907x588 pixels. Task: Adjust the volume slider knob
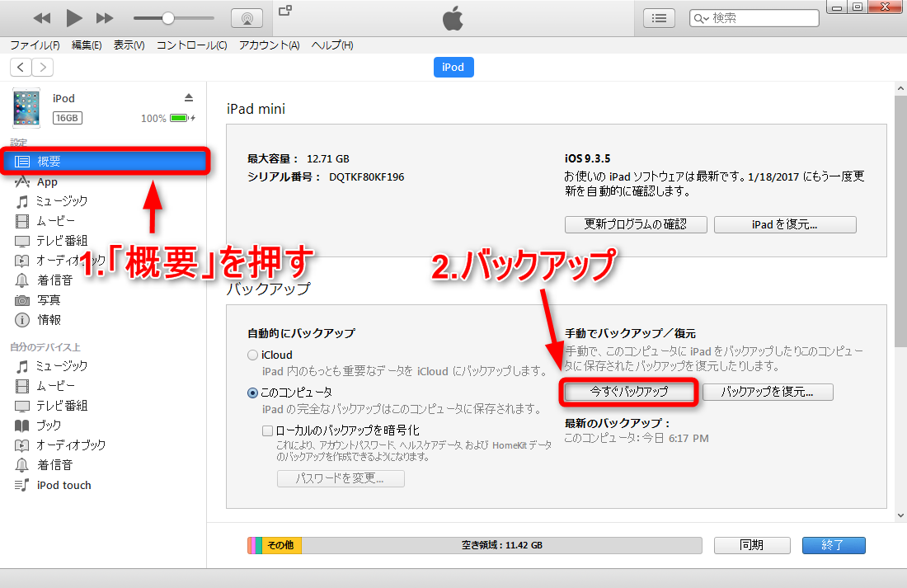point(167,18)
